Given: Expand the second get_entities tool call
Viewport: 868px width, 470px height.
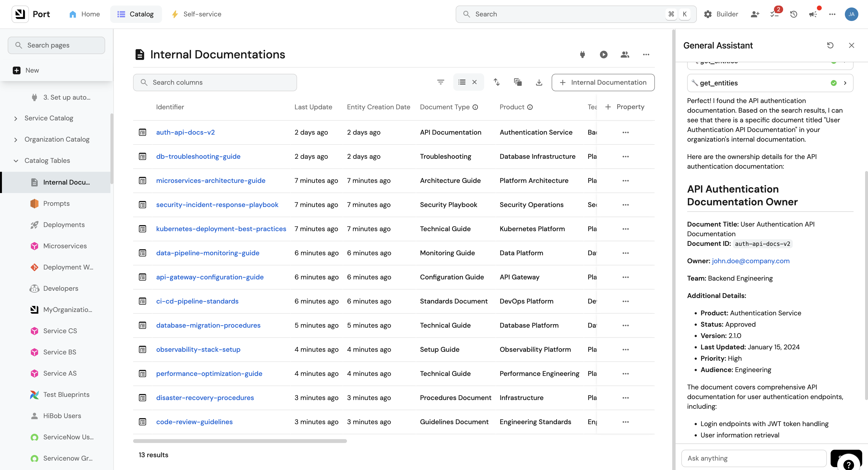Looking at the screenshot, I should coord(845,83).
